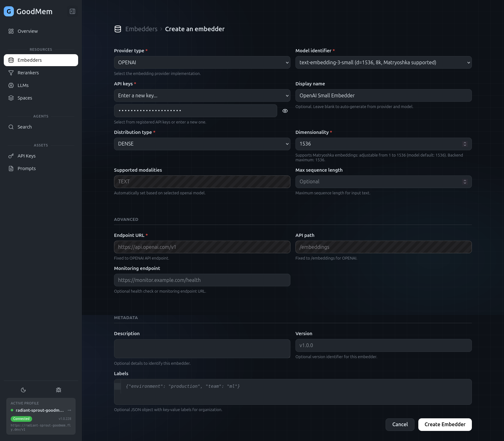Click Create Embedder
This screenshot has width=504, height=441.
point(444,424)
